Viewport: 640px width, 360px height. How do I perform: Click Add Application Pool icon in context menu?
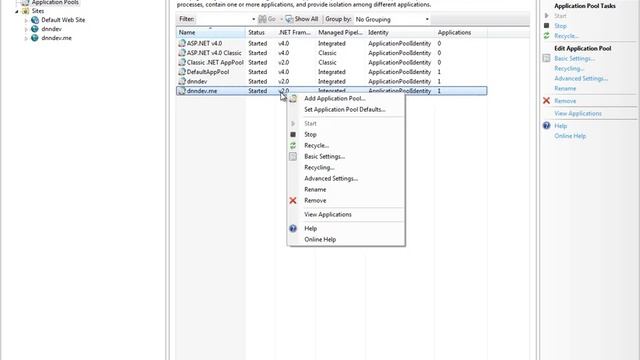(x=293, y=98)
